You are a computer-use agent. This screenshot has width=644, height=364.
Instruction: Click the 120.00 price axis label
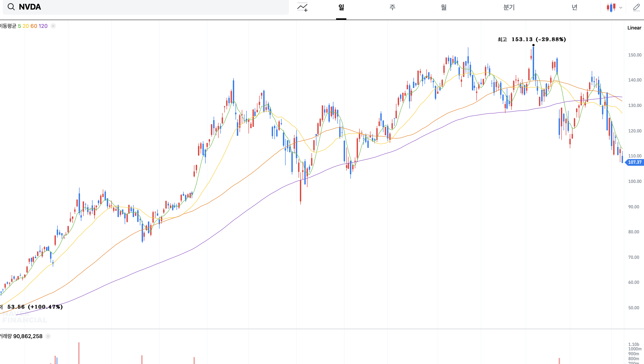point(635,131)
